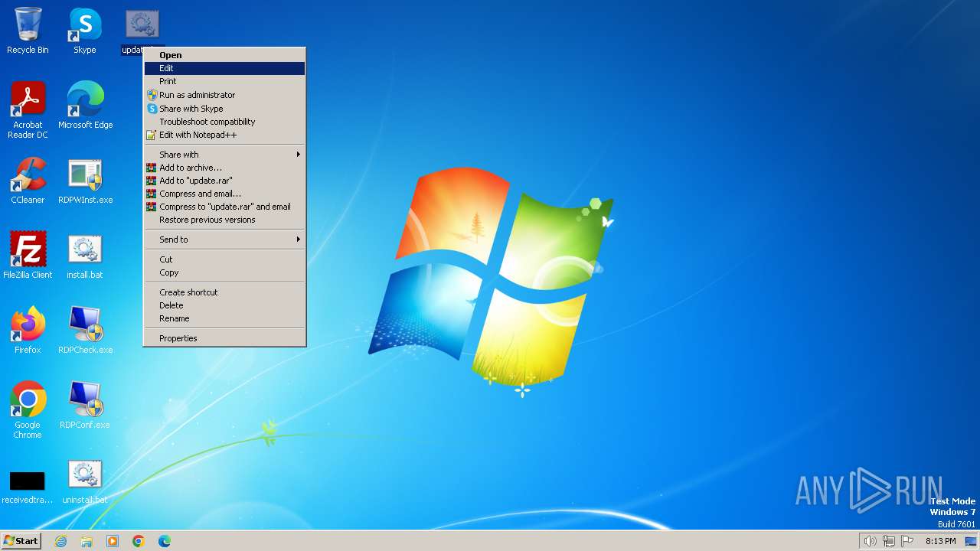Select Troubleshoot compatibility

tap(224, 122)
